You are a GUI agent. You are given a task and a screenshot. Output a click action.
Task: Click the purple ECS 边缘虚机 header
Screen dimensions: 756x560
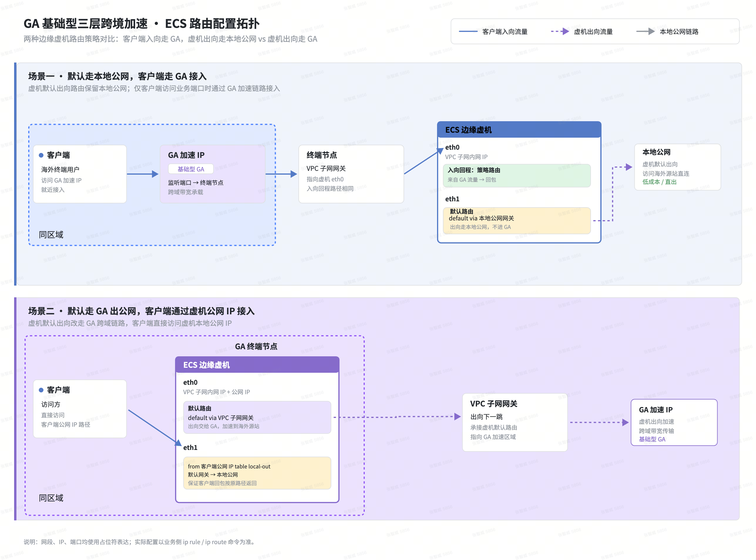click(x=257, y=365)
